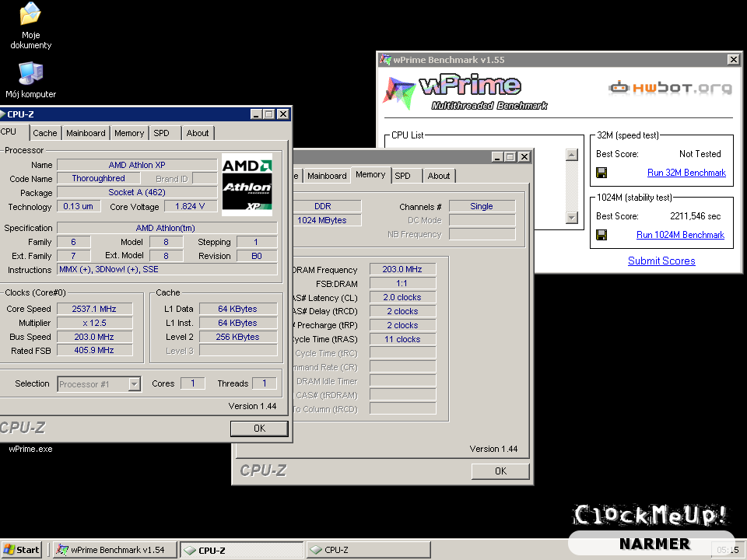Viewport: 747px width, 560px height.
Task: Click the save floppy icon for 32M test
Action: point(601,173)
